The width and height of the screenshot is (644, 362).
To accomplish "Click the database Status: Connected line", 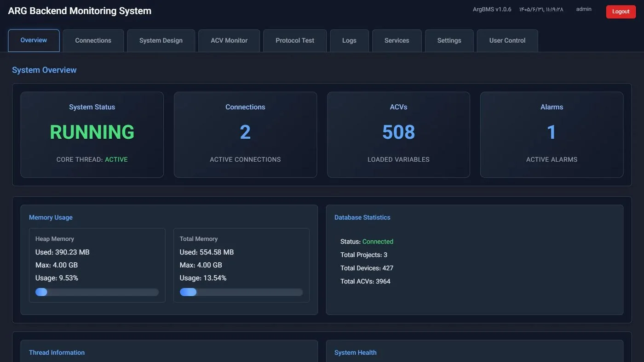I will tap(367, 242).
